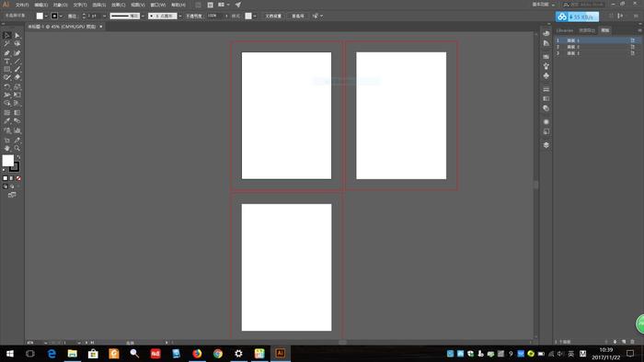The width and height of the screenshot is (644, 362).
Task: Select the Rotate tool
Action: coord(7,86)
